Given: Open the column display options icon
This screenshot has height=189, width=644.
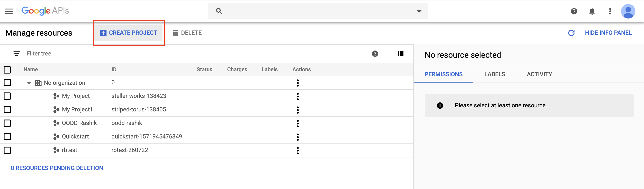Looking at the screenshot, I should click(401, 53).
